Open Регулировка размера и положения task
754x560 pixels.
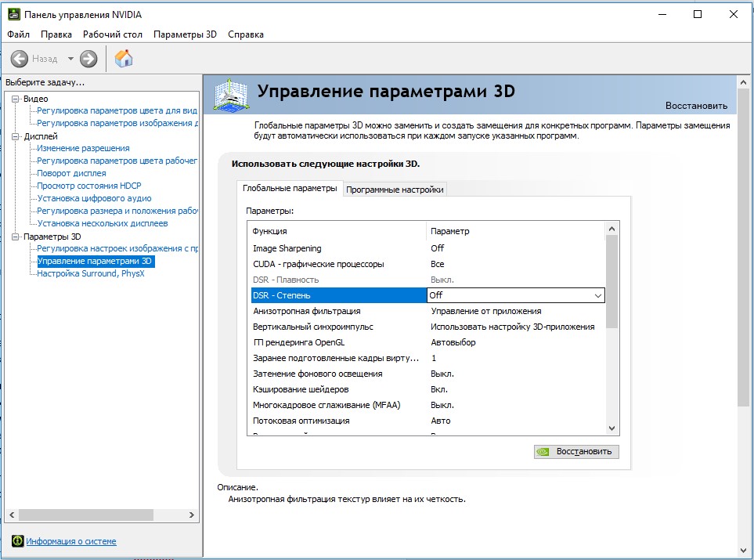[x=117, y=211]
